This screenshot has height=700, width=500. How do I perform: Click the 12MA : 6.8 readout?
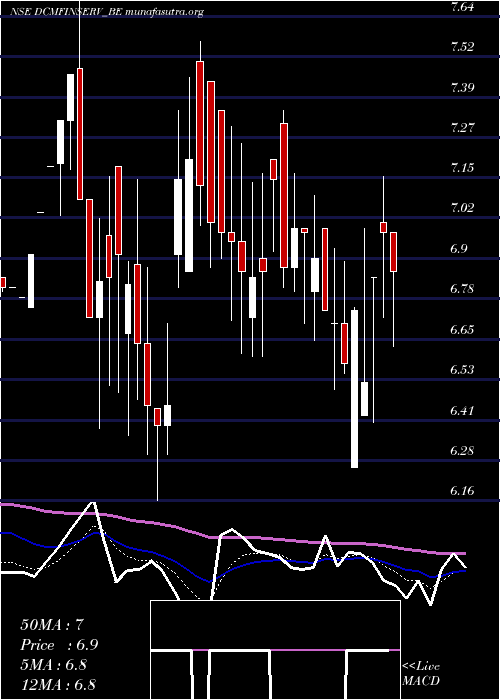[58, 685]
